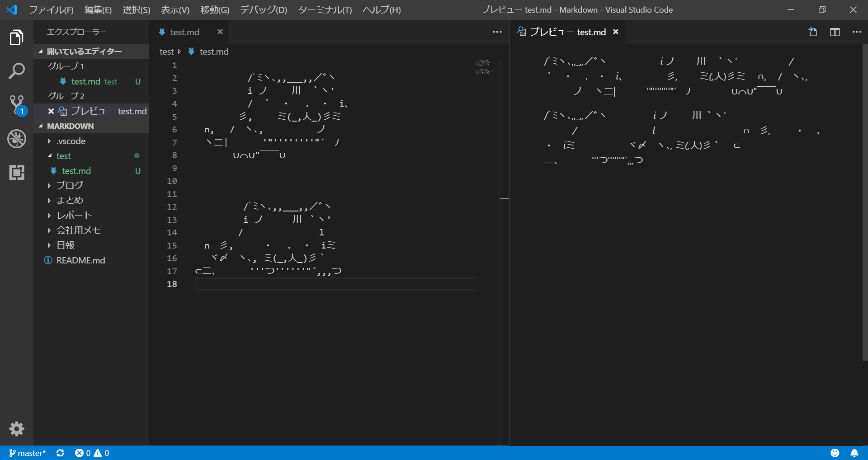Open the ファイル(F) menu

[x=51, y=9]
